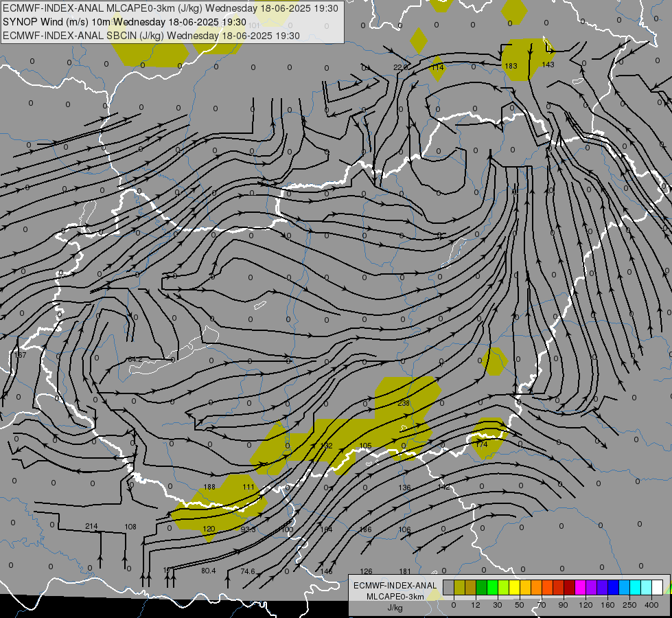This screenshot has width=672, height=618.
Task: Click the map value '167'
Action: click(x=20, y=355)
